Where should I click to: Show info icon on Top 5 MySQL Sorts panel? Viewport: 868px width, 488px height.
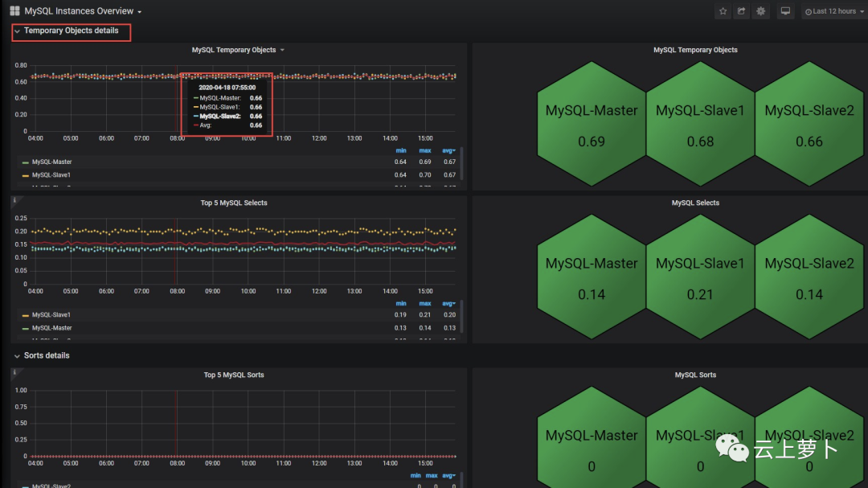point(14,373)
